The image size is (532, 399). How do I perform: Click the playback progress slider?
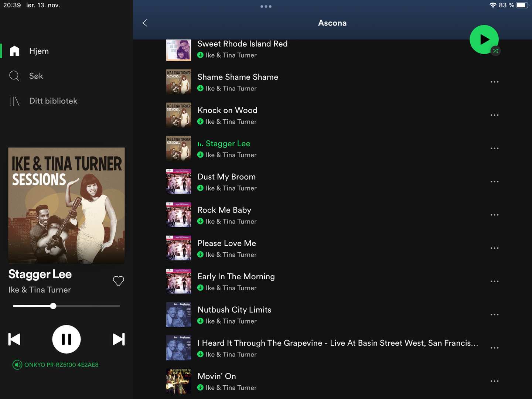tap(66, 306)
